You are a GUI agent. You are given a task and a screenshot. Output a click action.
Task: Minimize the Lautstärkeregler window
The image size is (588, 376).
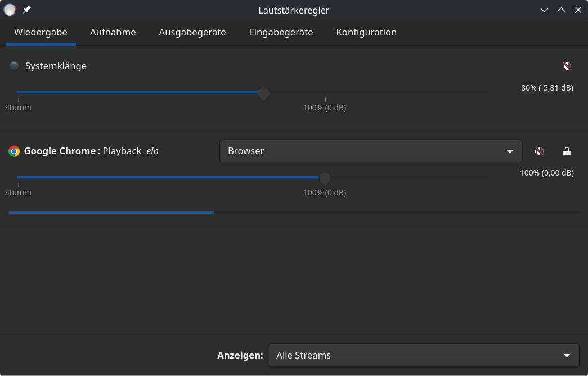click(544, 10)
